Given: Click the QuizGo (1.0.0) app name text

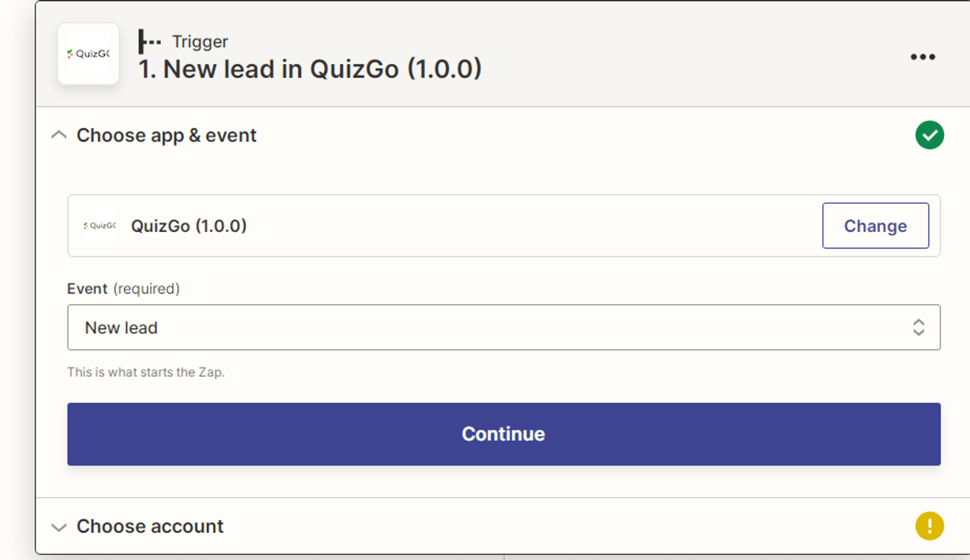Looking at the screenshot, I should pos(189,226).
